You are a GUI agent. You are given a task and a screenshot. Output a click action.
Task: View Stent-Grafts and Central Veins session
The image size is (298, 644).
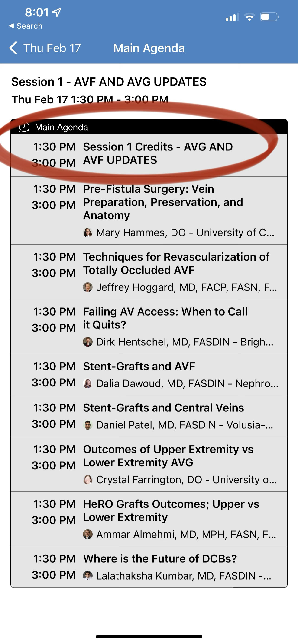163,408
